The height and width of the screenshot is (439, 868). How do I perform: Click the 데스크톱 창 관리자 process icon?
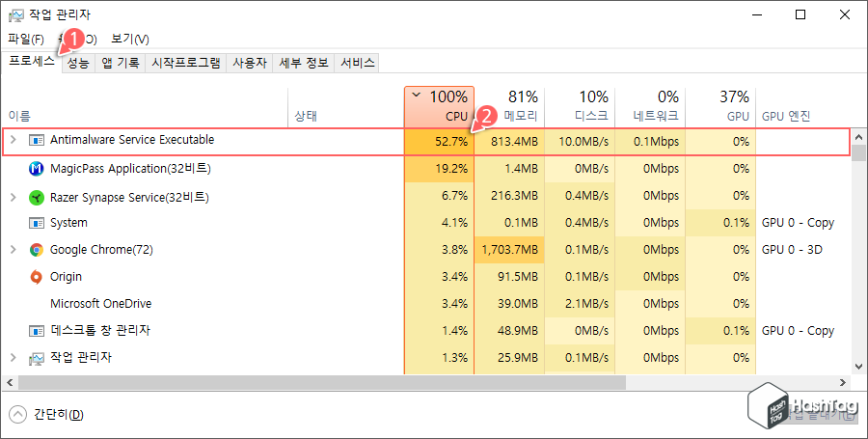pyautogui.click(x=37, y=331)
